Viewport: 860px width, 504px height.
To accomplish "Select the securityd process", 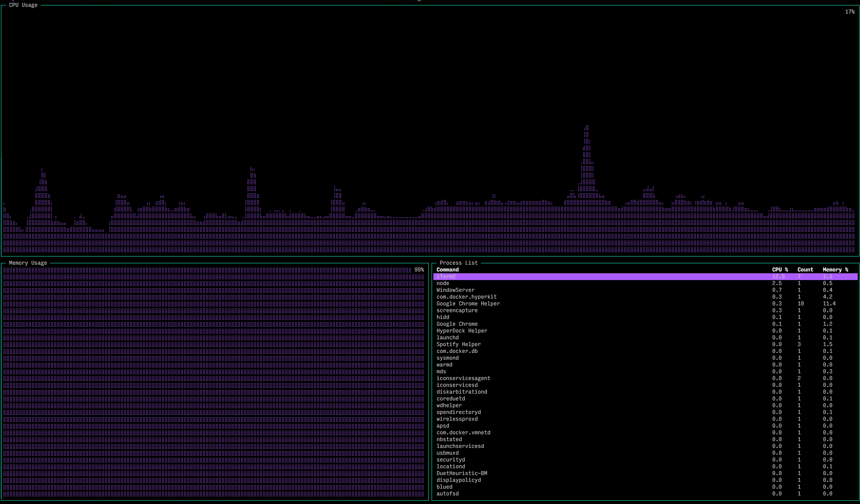I will pos(645,460).
